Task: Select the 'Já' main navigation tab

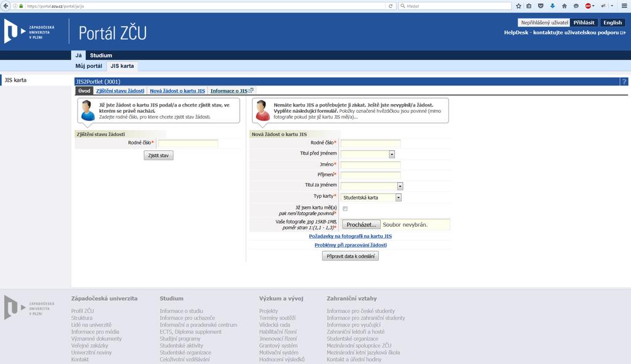Action: tap(78, 55)
